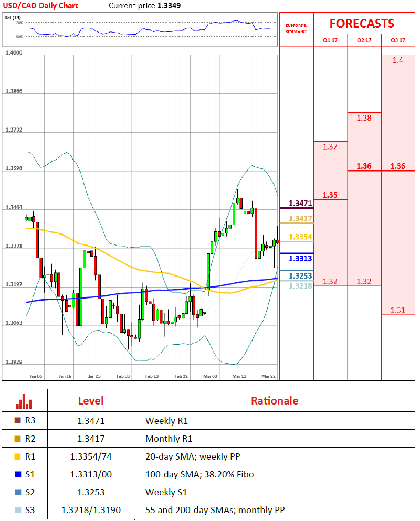Click the 1.4 forecast value in Q3 17
This screenshot has height=521, width=420.
pos(397,60)
